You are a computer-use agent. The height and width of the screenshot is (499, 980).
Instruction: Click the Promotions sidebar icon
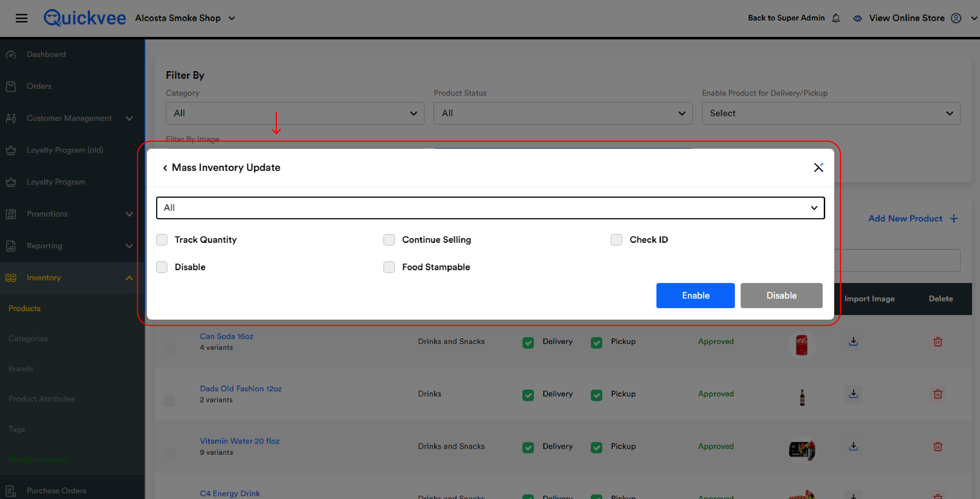pyautogui.click(x=11, y=214)
